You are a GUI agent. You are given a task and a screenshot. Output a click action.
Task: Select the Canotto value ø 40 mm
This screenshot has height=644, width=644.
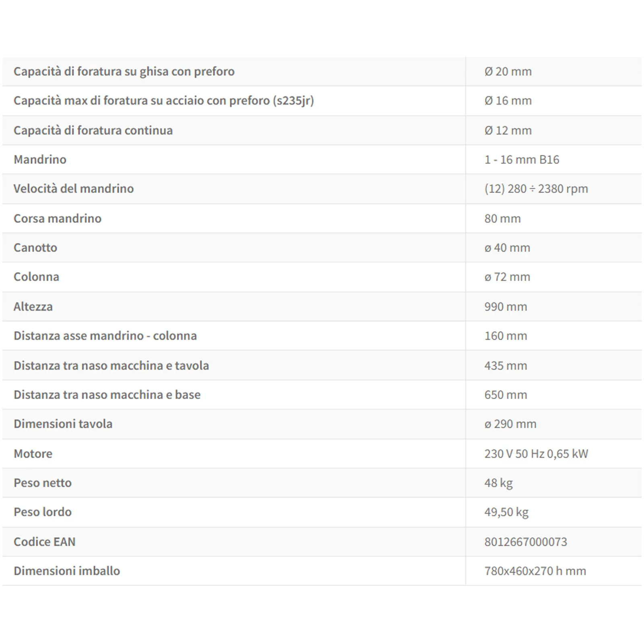(507, 248)
